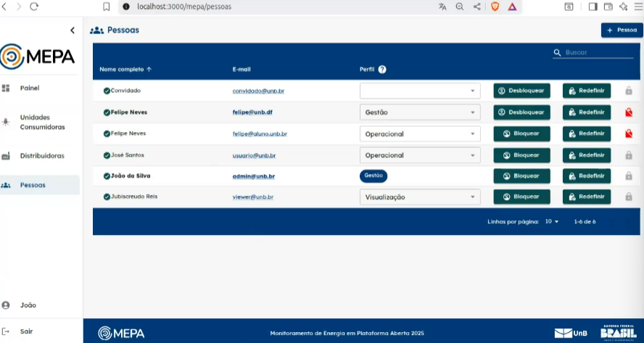Click the red lock icon for felipe@aluno.unb.br
This screenshot has width=644, height=343.
click(x=629, y=133)
